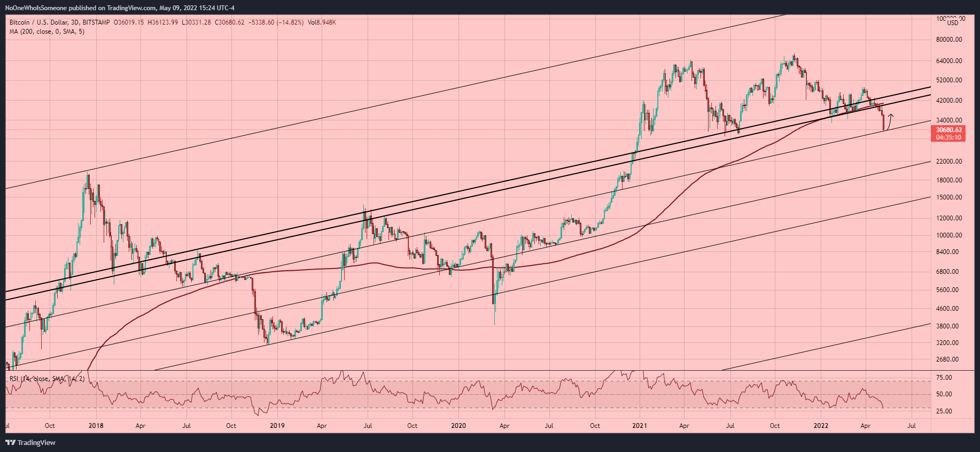Click the 5600.00 price axis label
980x452 pixels.
947,290
